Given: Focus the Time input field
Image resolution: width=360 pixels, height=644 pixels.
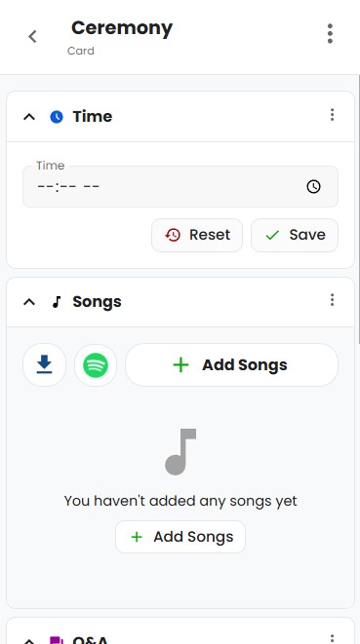Looking at the screenshot, I should (180, 186).
